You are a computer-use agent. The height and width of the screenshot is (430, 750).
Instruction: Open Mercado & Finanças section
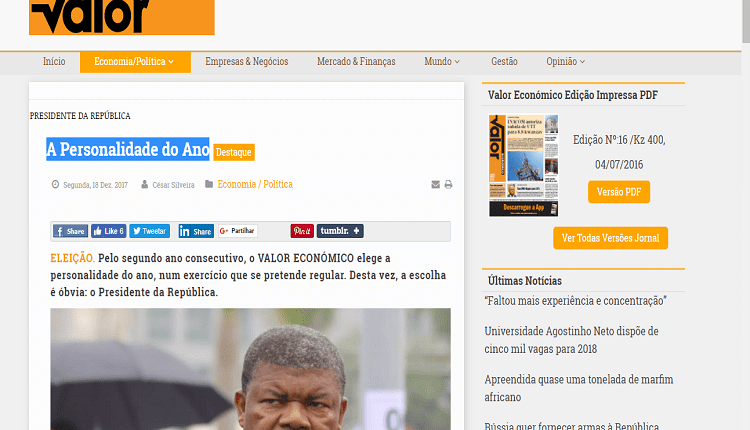pos(356,62)
